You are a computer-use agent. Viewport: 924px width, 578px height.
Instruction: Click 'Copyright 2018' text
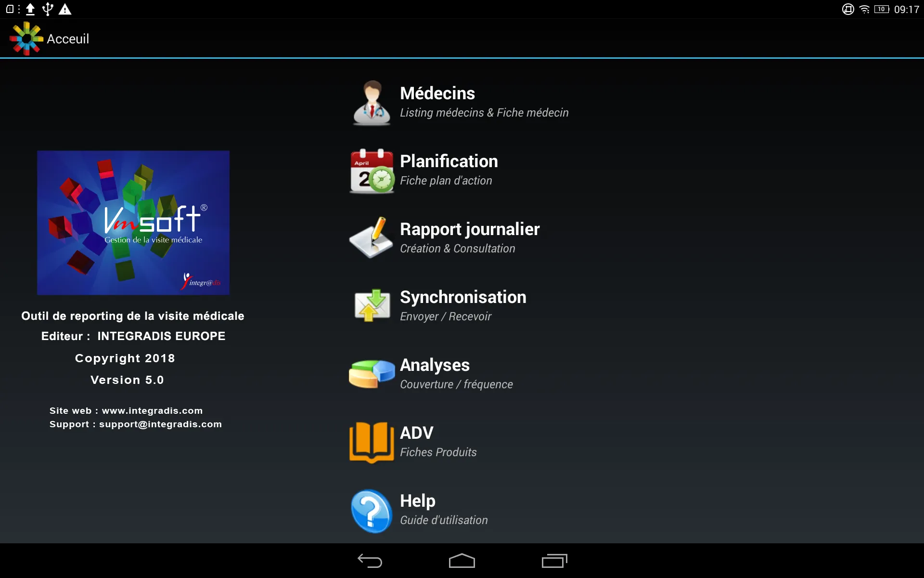coord(125,358)
